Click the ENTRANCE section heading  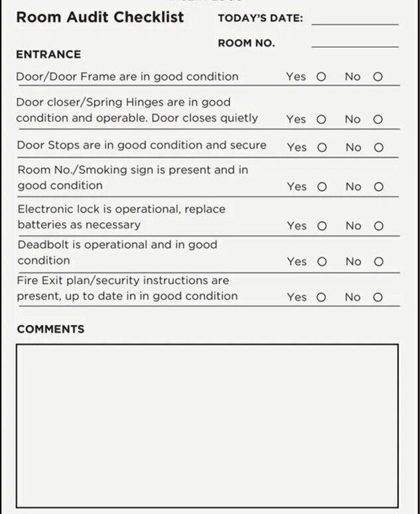pos(48,54)
